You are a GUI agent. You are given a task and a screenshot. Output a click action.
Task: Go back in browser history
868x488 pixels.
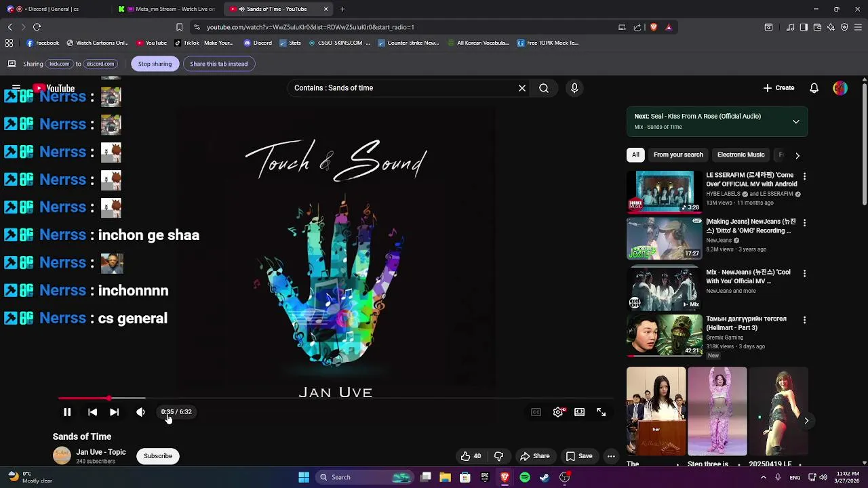[9, 27]
